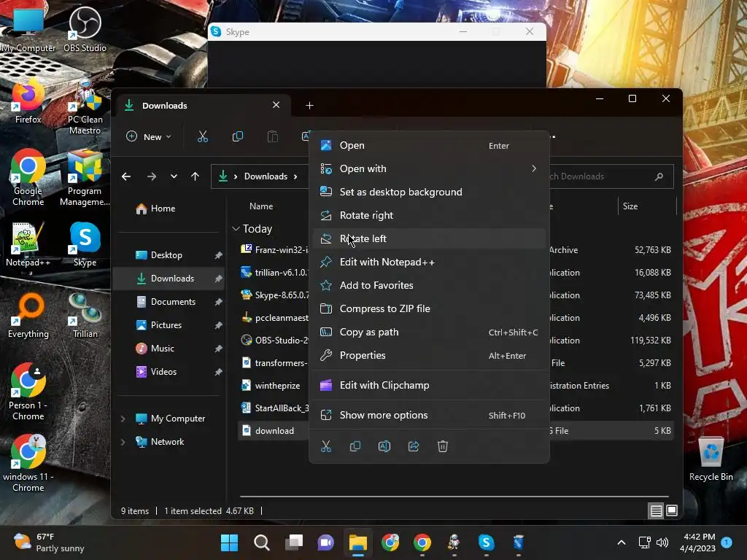The height and width of the screenshot is (560, 747).
Task: Choose Edit with Notepad++
Action: tap(429, 262)
